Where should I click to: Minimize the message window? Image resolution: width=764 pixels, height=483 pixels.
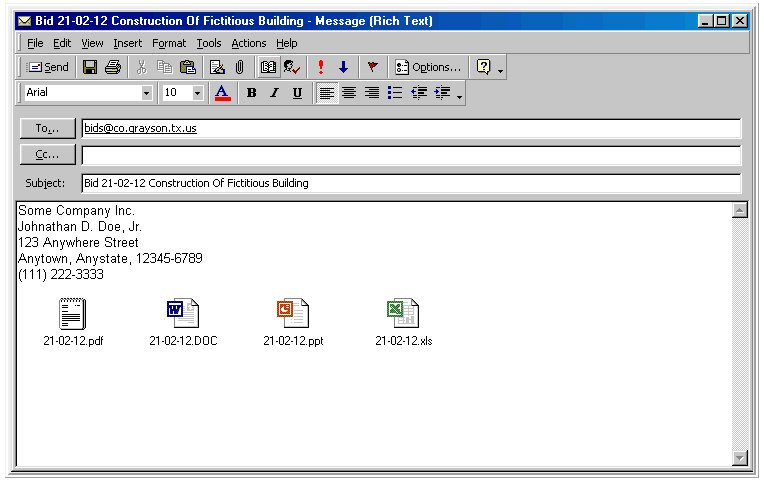tap(705, 21)
